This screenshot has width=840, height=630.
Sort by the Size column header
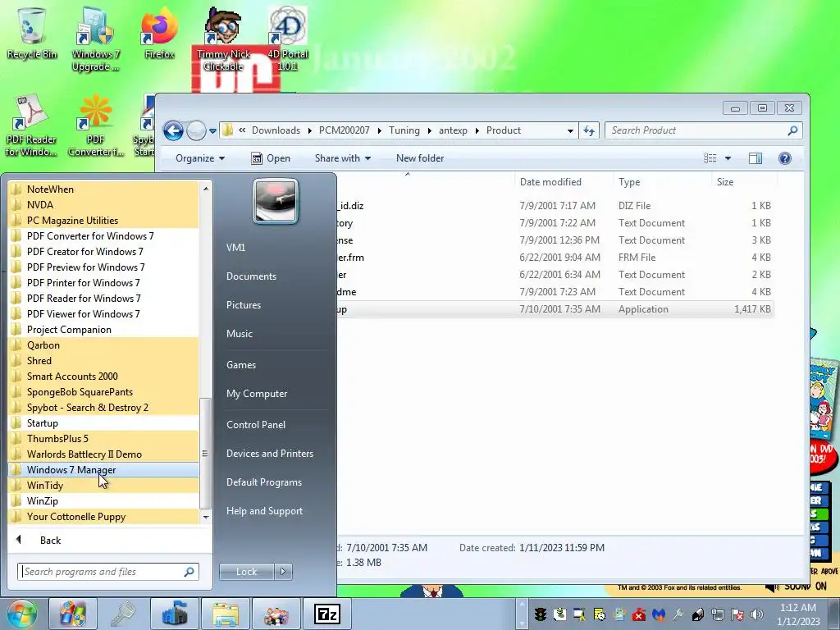point(743,182)
